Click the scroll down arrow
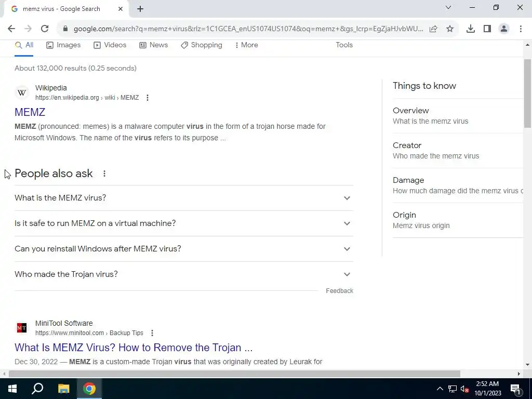532x399 pixels. tap(528, 365)
